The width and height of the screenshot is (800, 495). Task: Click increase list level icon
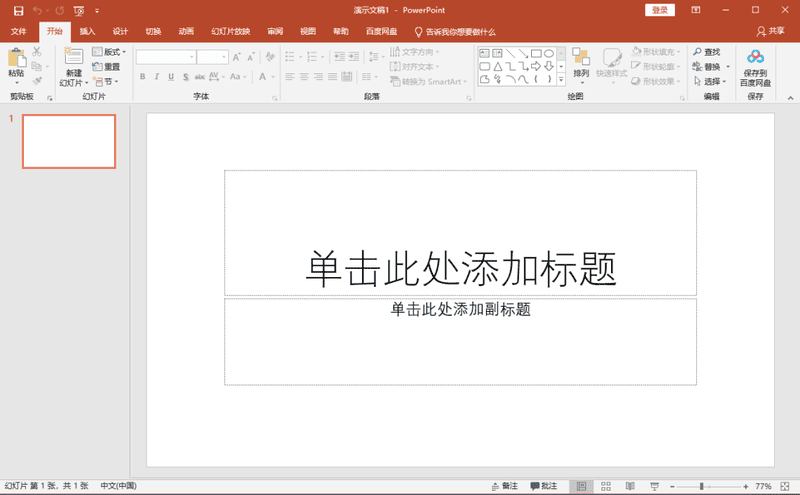point(354,57)
